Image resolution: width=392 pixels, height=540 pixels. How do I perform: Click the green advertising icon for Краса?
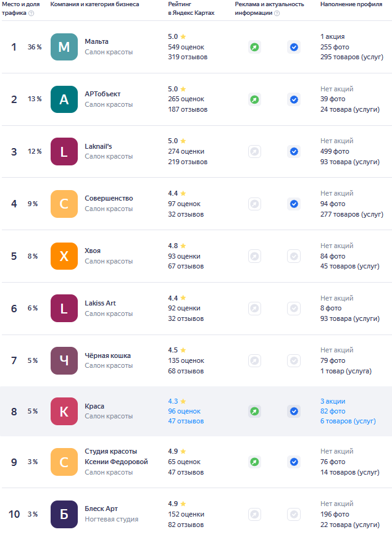click(x=254, y=411)
